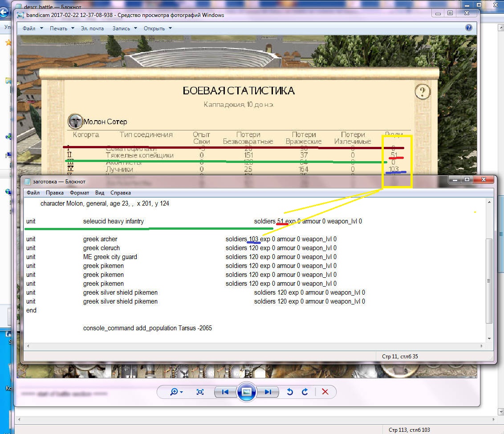
Task: Click the fit to window icon
Action: [x=200, y=392]
